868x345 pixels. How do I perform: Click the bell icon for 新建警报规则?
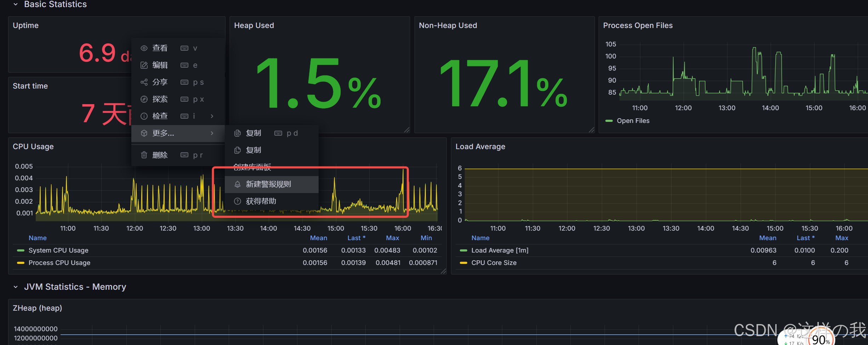[238, 184]
